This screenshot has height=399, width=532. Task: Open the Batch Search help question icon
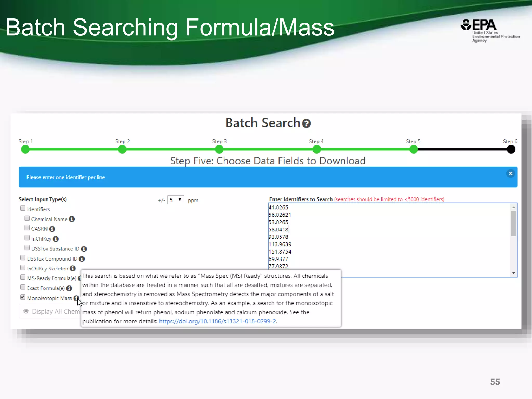tap(307, 123)
